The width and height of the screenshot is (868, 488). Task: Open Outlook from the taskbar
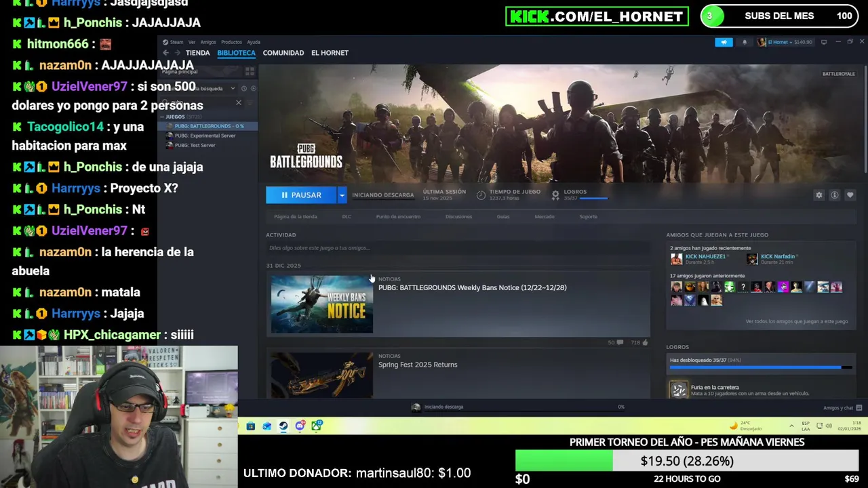coord(267,426)
